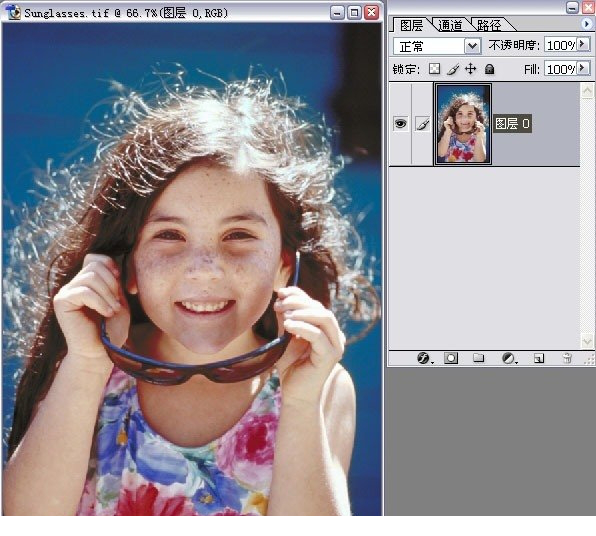Create new fill or adjustment layer
Viewport: 596px width, 536px height.
coord(508,358)
